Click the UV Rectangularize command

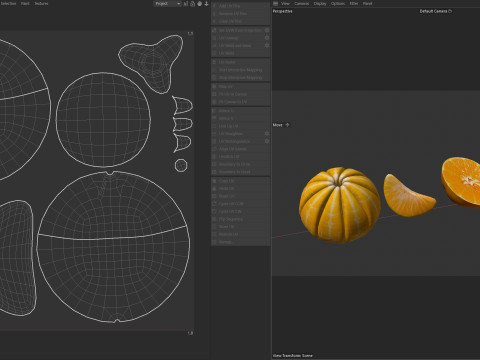pos(234,141)
